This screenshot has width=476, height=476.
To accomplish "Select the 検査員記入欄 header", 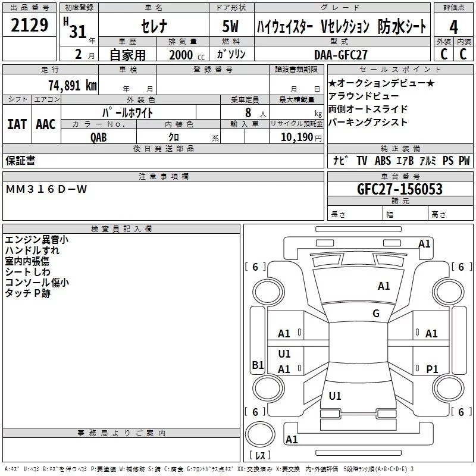I will [121, 228].
